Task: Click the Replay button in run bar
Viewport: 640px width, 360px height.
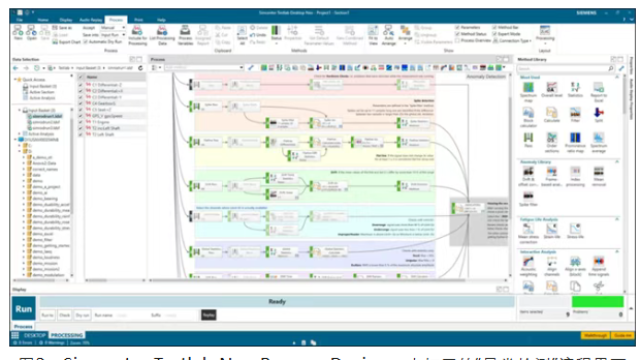Action: click(209, 315)
